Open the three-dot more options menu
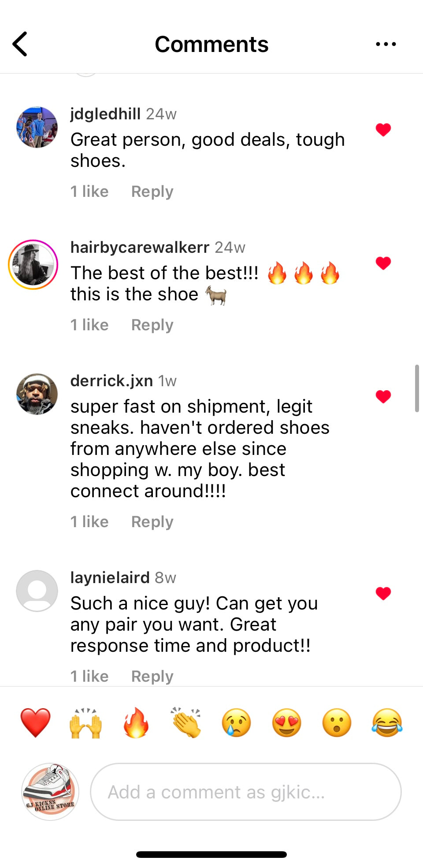 tap(386, 44)
